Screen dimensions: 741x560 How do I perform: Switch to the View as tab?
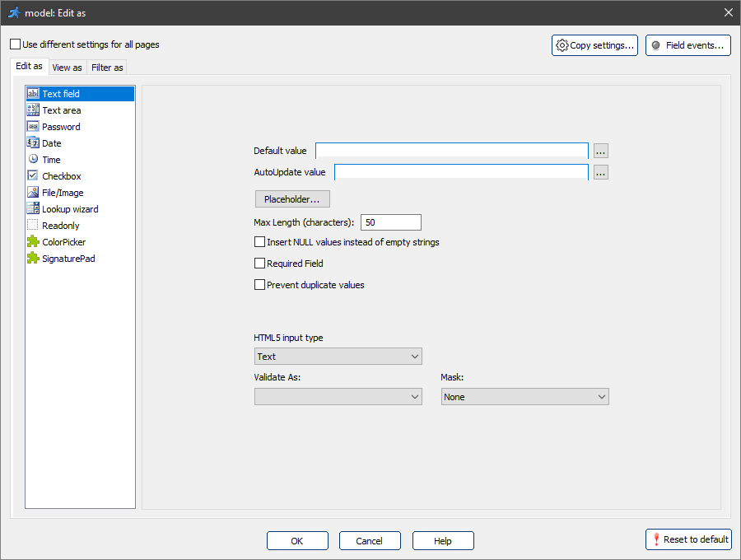click(67, 68)
